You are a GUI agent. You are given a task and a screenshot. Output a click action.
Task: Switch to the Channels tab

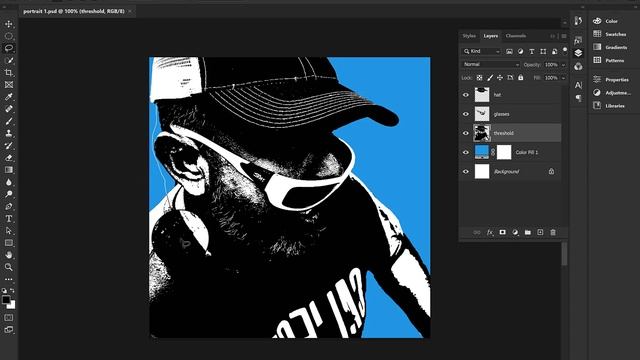pyautogui.click(x=516, y=36)
